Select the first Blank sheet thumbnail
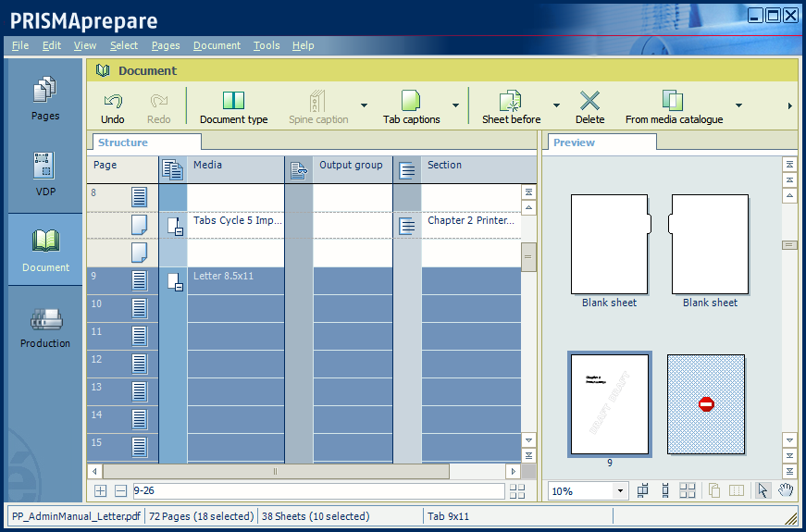 611,244
